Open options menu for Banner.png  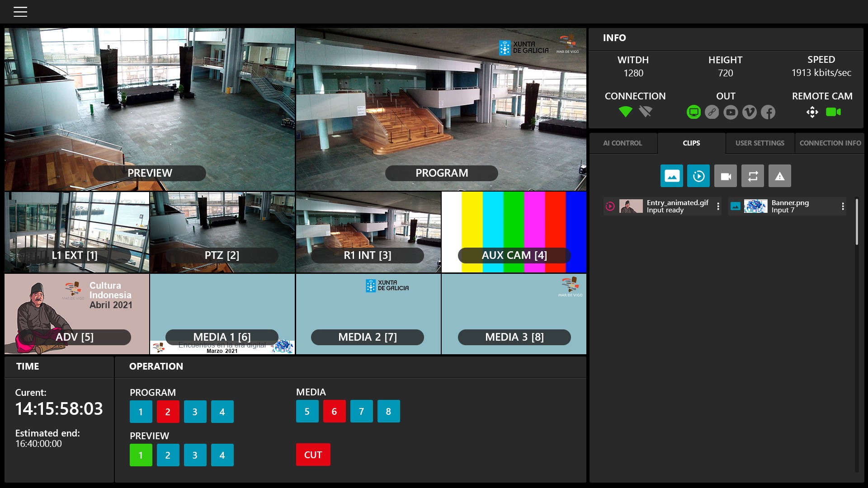[843, 206]
